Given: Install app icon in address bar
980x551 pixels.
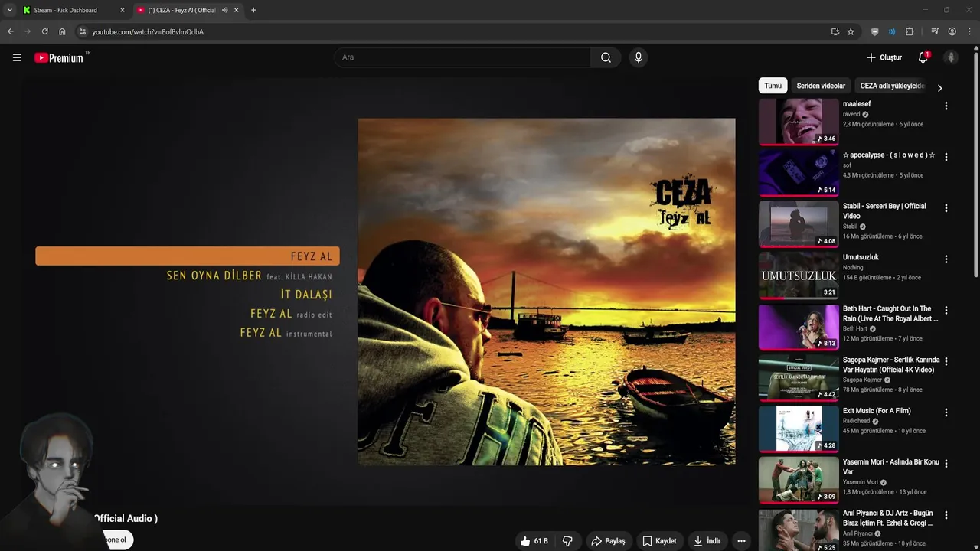Looking at the screenshot, I should tap(835, 31).
